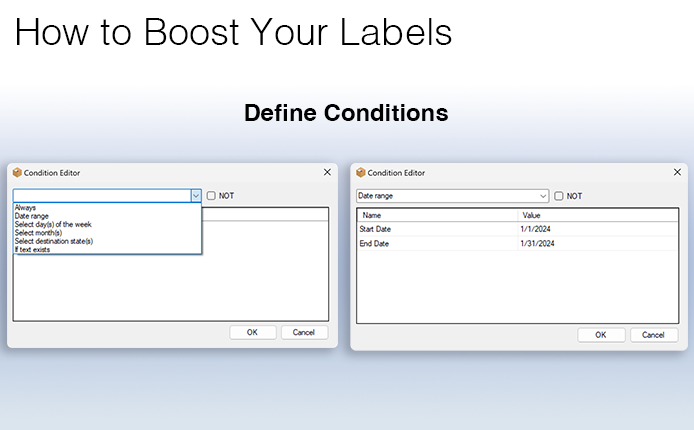Select the End Date row label
The image size is (694, 430).
click(374, 244)
